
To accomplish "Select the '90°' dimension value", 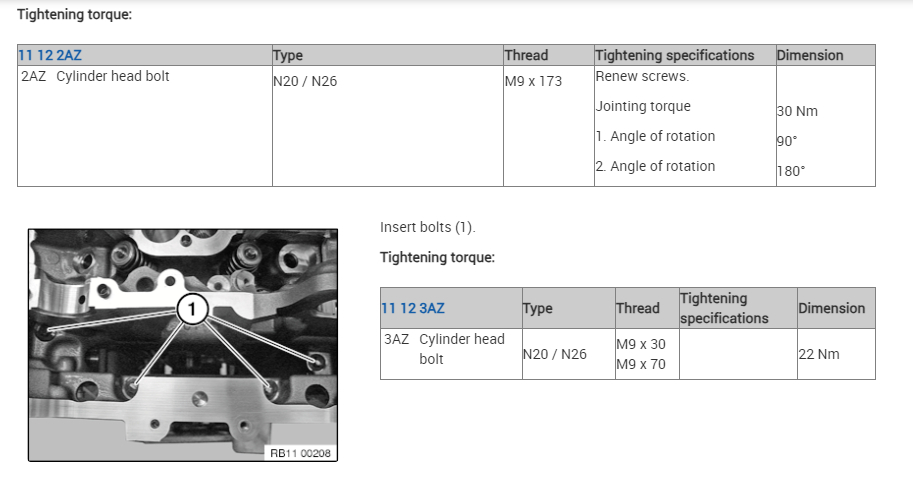I will coord(787,141).
